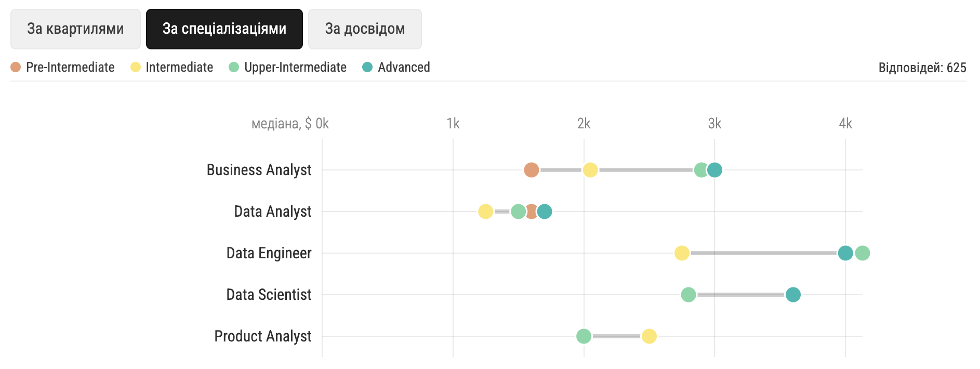Open the За досвідом tab
This screenshot has height=369, width=980.
pos(365,29)
